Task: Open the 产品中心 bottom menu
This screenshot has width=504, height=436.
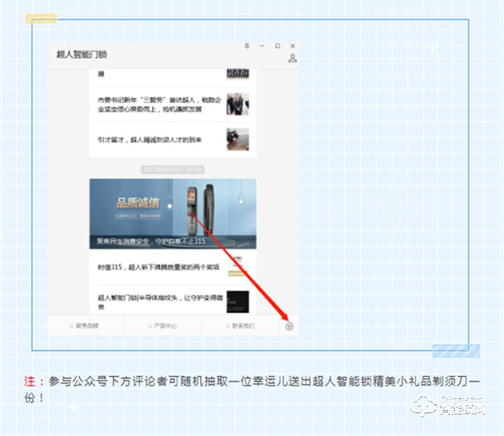Action: click(162, 326)
